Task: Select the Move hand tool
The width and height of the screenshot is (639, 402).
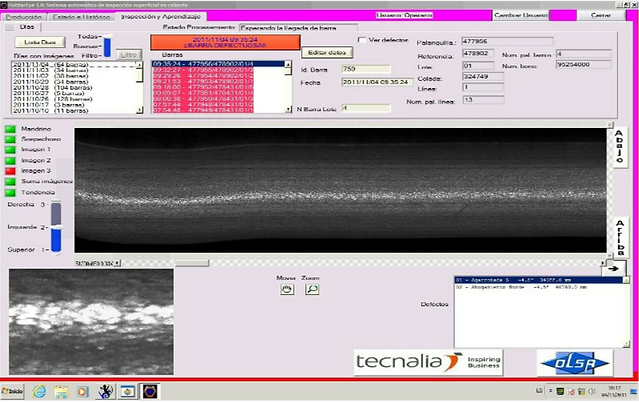Action: [287, 289]
